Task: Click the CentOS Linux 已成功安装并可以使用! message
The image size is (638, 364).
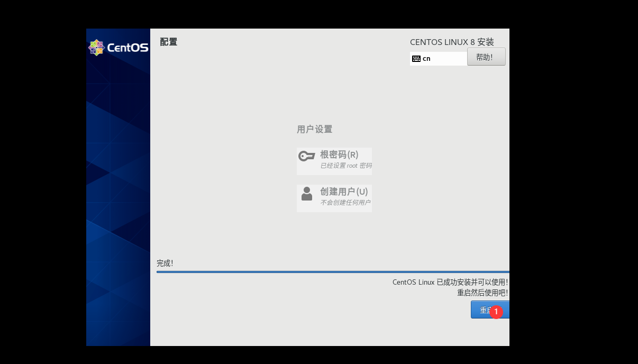Action: (450, 282)
